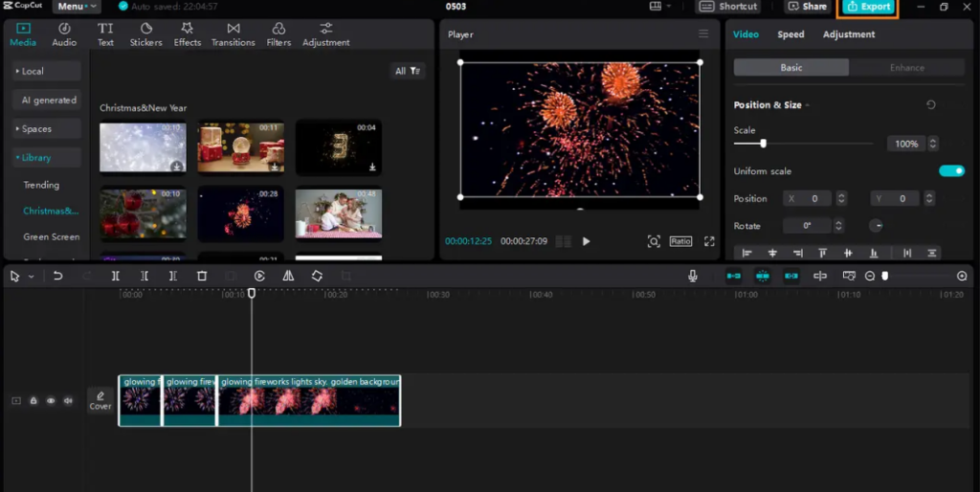Image resolution: width=980 pixels, height=492 pixels.
Task: Open the Stickers panel
Action: tap(145, 35)
